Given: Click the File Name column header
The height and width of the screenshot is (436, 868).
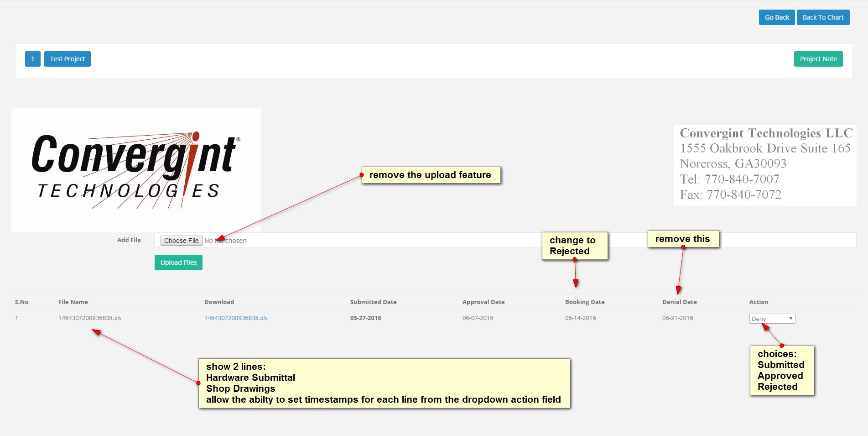Looking at the screenshot, I should (x=73, y=302).
